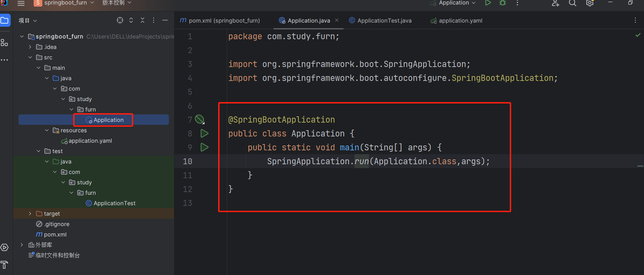Restore the IDE window
This screenshot has width=644, height=275.
click(630, 3)
